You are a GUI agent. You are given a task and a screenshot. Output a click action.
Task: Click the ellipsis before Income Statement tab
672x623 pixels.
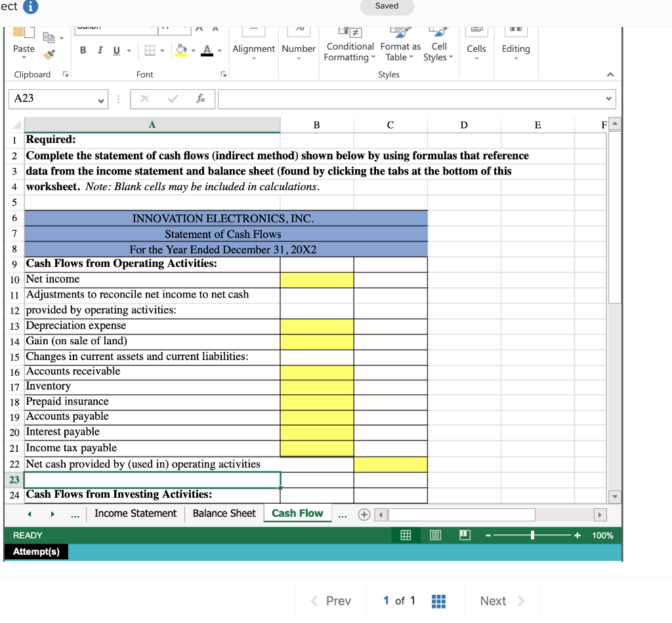click(75, 515)
